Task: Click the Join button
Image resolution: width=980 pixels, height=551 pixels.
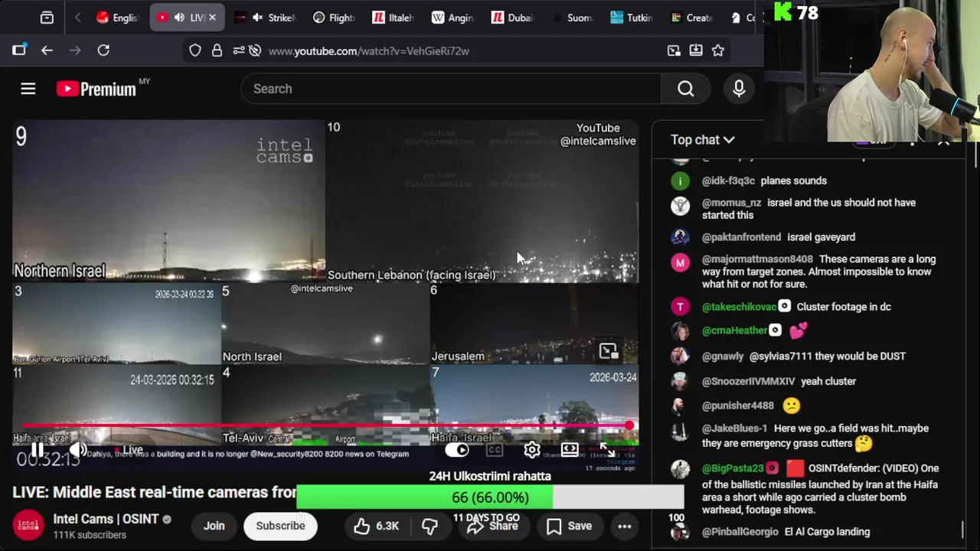Action: pyautogui.click(x=214, y=526)
